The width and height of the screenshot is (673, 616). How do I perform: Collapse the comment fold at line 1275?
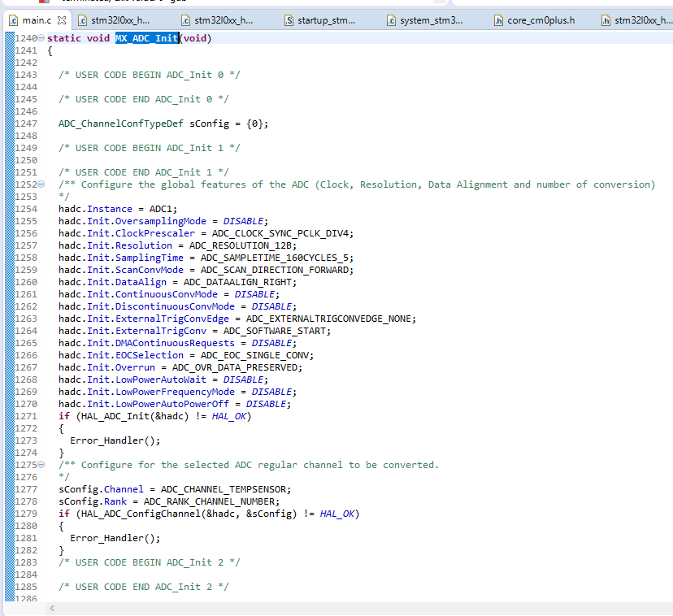click(x=41, y=465)
